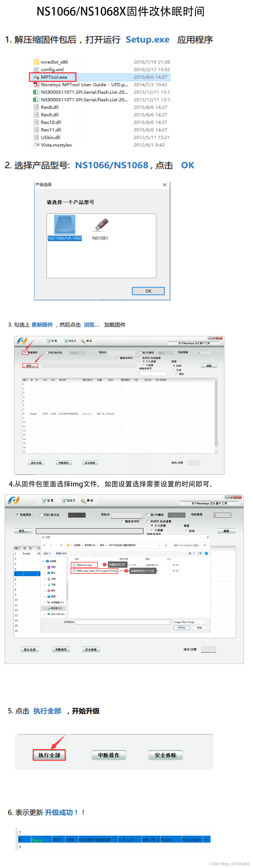
Task: Enable 分区/格式化 in MPTool window without dialog
Action: 46,352
